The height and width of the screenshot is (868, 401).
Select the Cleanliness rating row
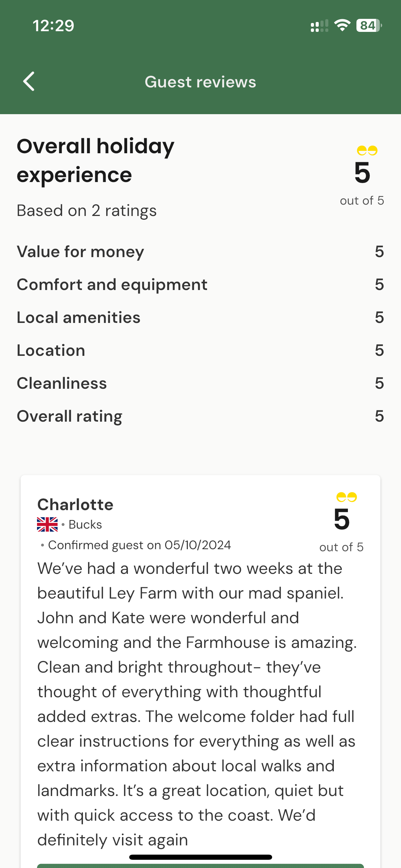(x=200, y=383)
